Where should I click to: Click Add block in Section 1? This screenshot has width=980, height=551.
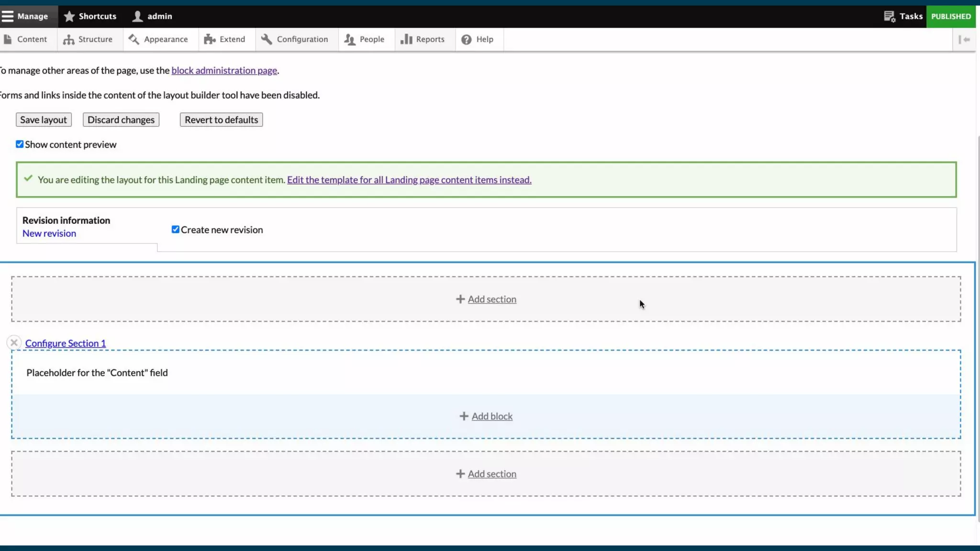[491, 416]
